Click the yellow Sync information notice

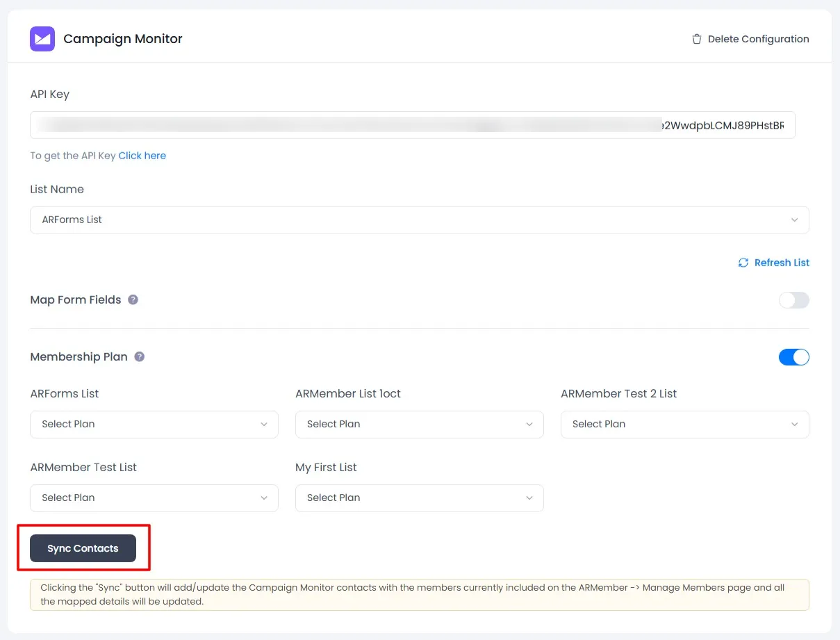[x=419, y=595]
